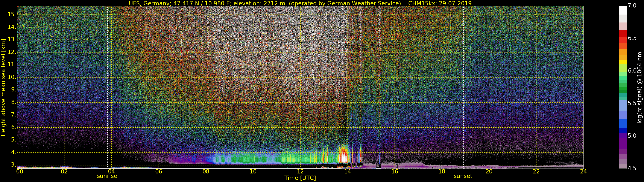Click the '7.0' colorbar tick value
The image size is (644, 182).
[x=632, y=6]
